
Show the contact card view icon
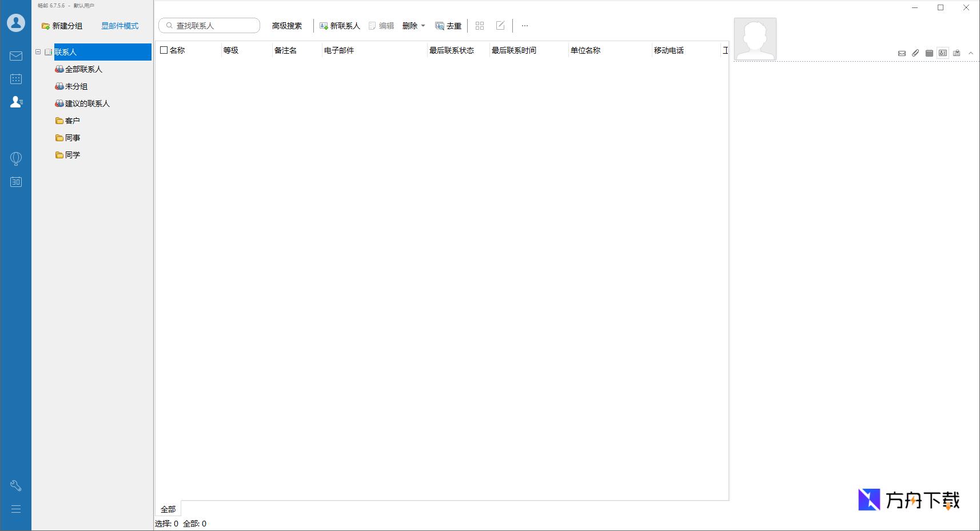943,53
